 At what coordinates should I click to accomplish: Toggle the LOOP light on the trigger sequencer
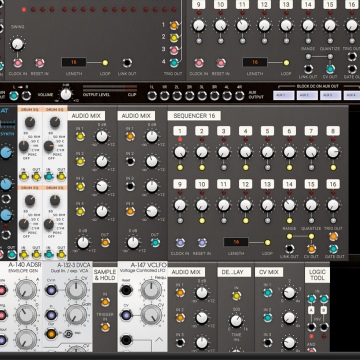tap(105, 63)
